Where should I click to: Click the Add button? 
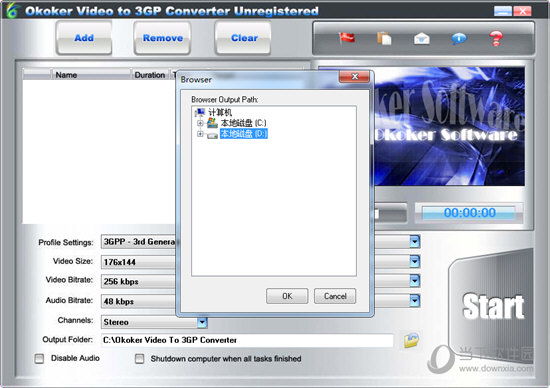[84, 38]
